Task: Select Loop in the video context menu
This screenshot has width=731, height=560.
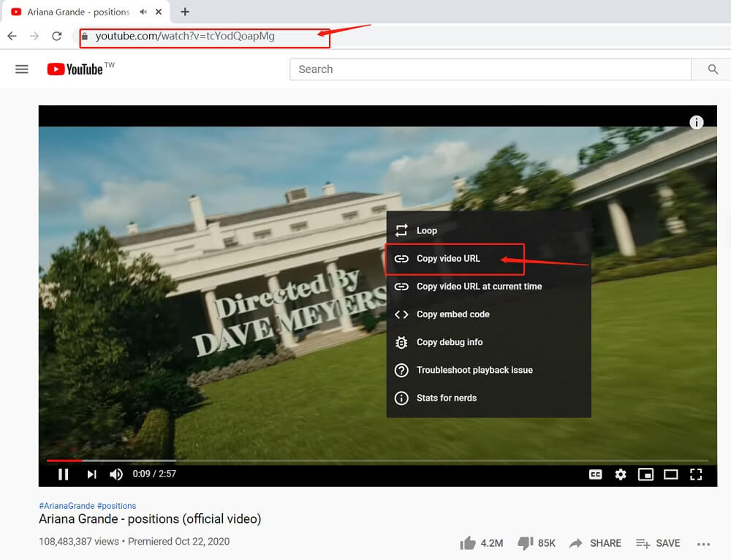Action: click(x=488, y=230)
